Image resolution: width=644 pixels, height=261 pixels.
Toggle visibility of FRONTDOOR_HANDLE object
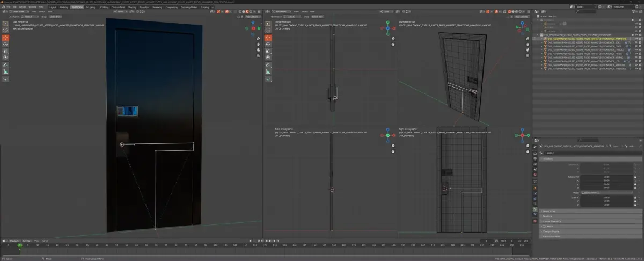tap(636, 50)
